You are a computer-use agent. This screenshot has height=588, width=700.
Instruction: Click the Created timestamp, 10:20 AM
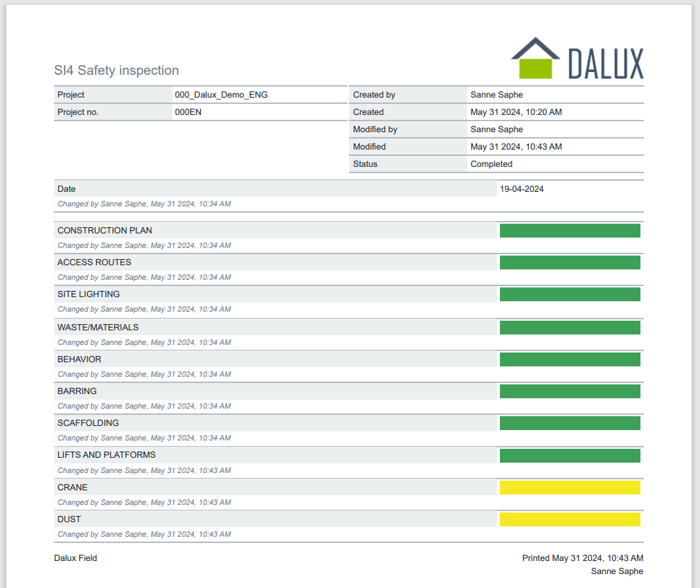(x=516, y=112)
